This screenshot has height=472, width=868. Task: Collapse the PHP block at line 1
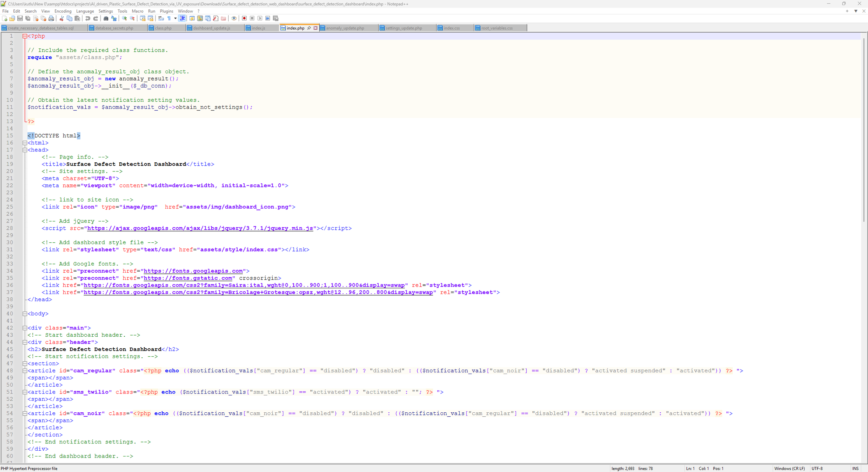tap(25, 36)
